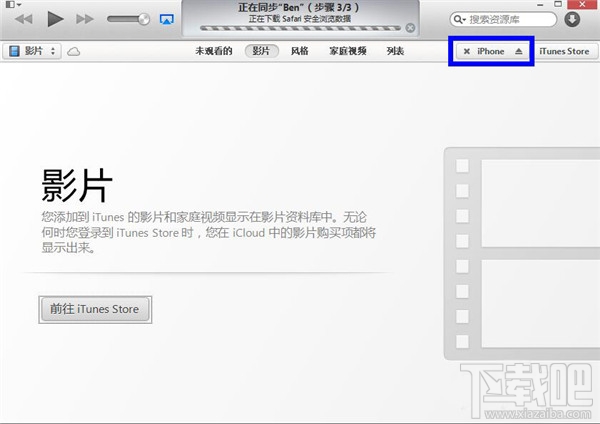
Task: Select the 影片 tab
Action: 261,51
